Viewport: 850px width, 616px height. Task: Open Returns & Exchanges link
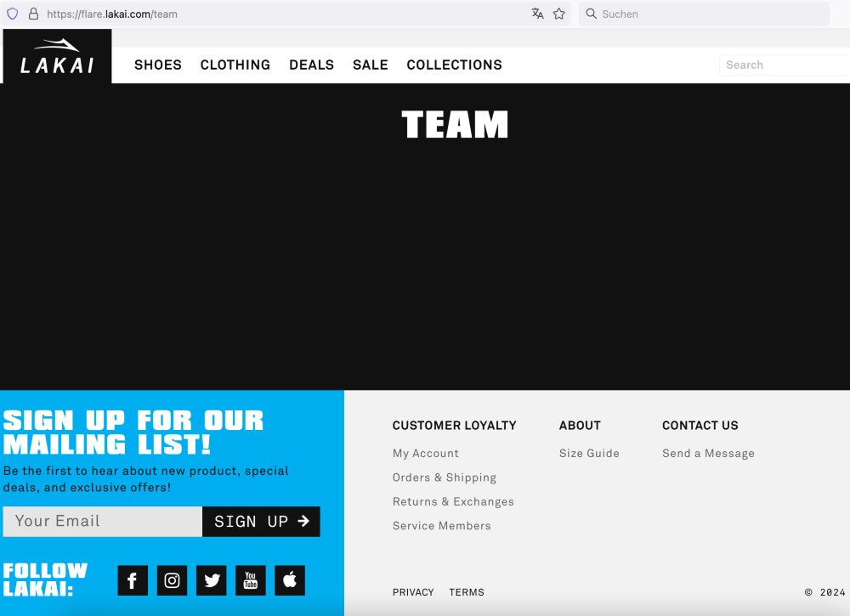(x=453, y=502)
